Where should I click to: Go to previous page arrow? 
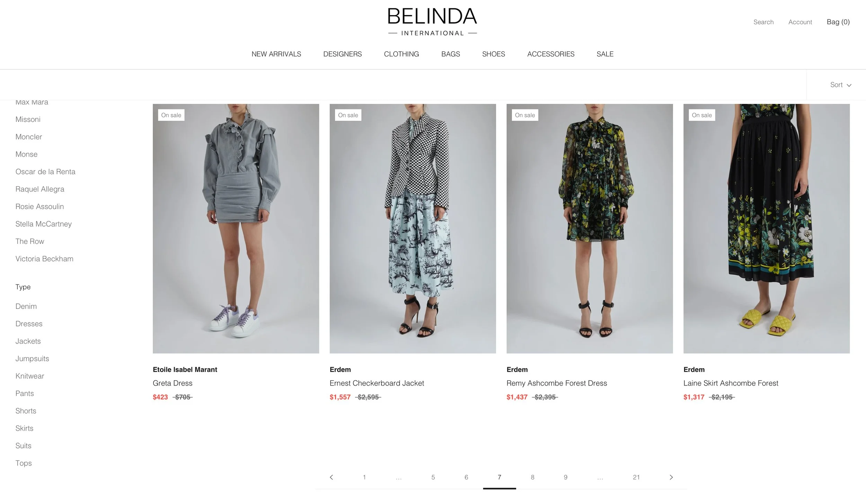click(x=331, y=477)
